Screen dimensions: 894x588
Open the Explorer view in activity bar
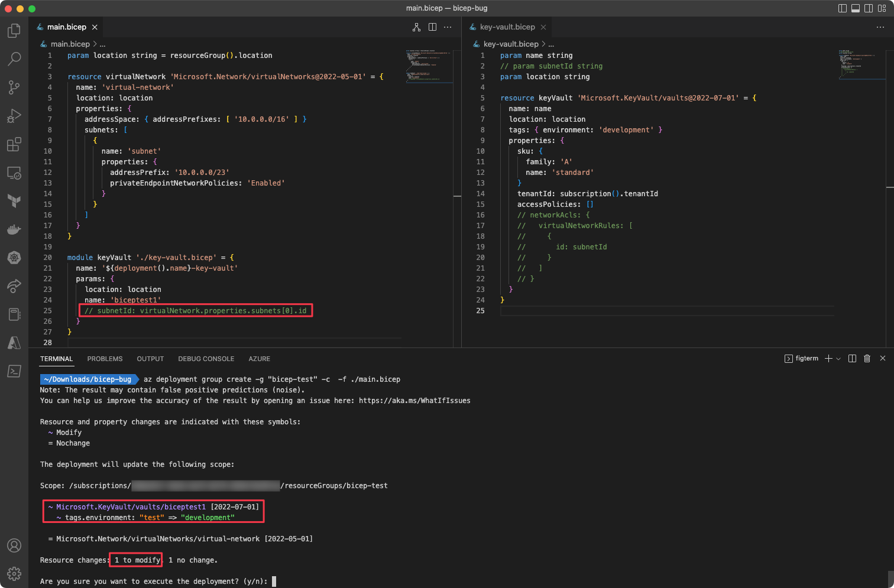coord(14,31)
